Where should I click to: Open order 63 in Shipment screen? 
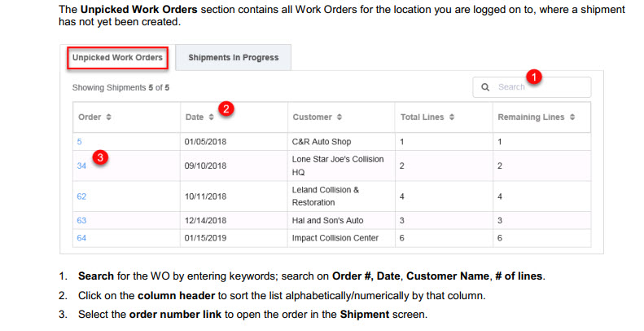[x=81, y=220]
